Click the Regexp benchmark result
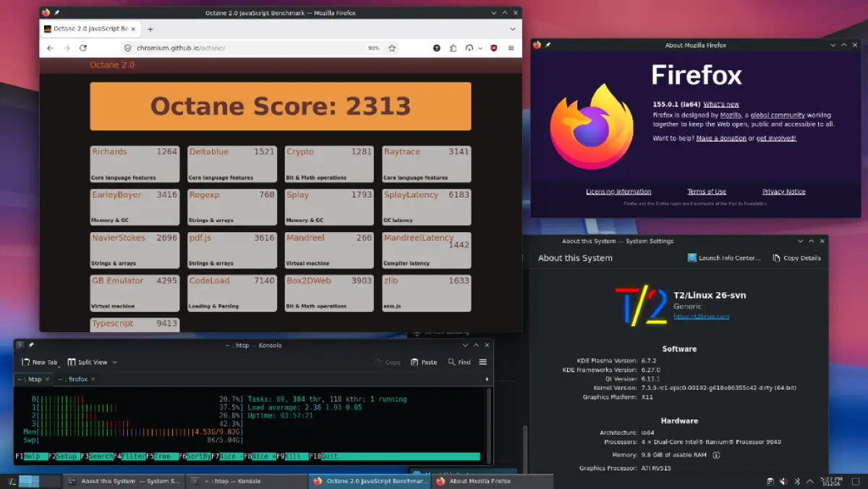 tap(232, 207)
